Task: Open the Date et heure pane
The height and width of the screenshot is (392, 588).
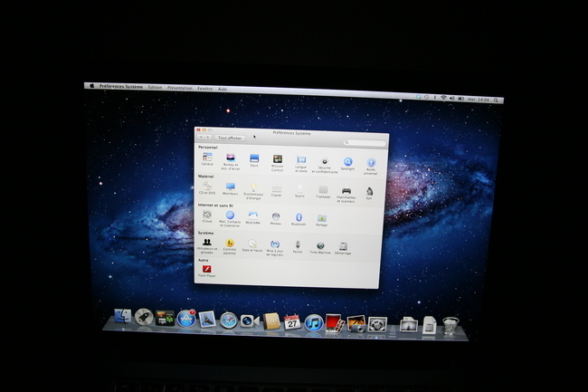Action: pyautogui.click(x=252, y=245)
